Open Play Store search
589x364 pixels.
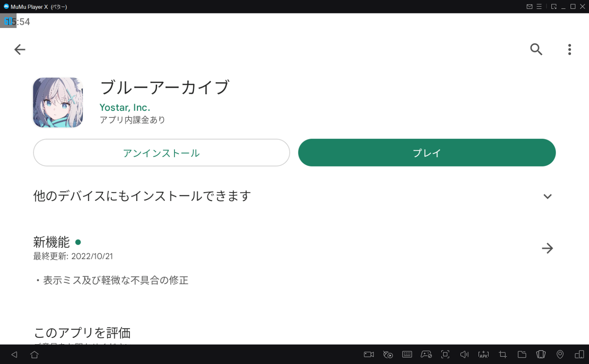pyautogui.click(x=536, y=49)
